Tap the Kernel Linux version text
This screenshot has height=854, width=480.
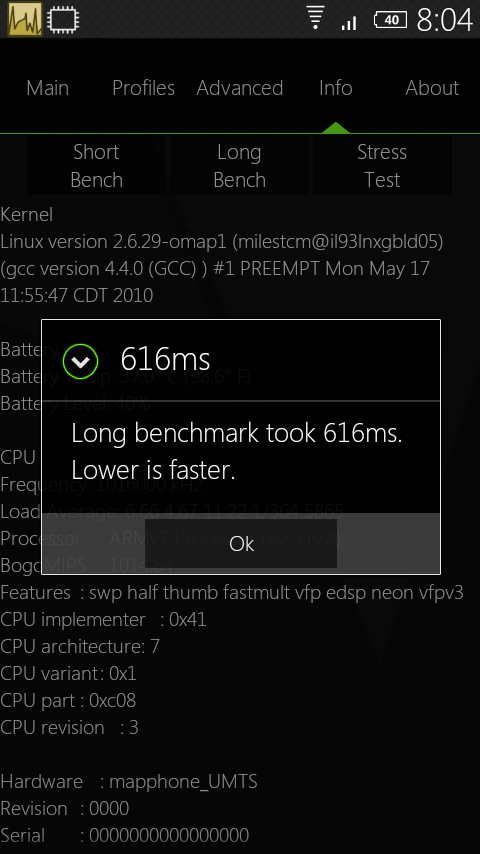[222, 255]
